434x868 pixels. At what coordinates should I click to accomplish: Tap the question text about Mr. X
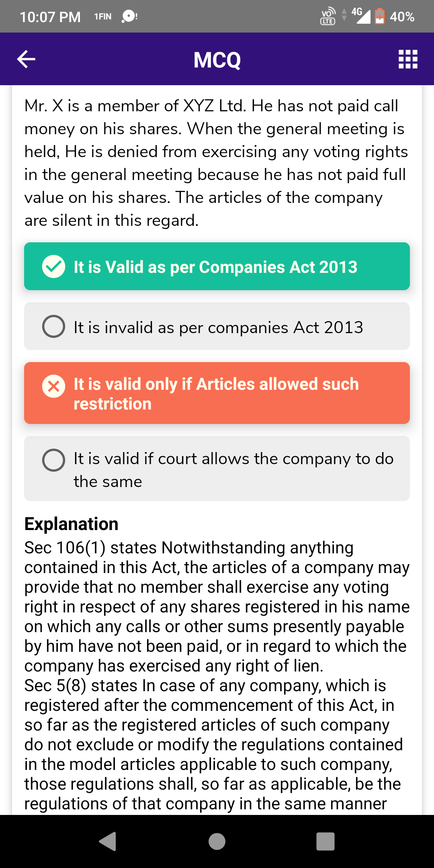click(216, 163)
